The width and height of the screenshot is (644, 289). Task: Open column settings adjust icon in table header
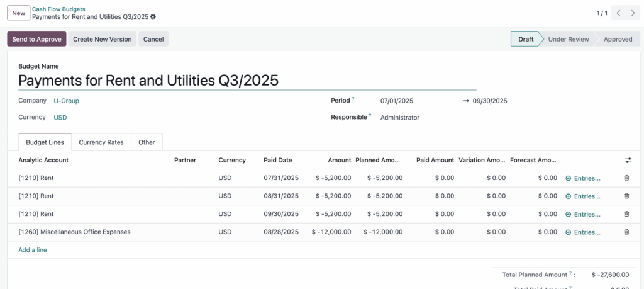628,161
